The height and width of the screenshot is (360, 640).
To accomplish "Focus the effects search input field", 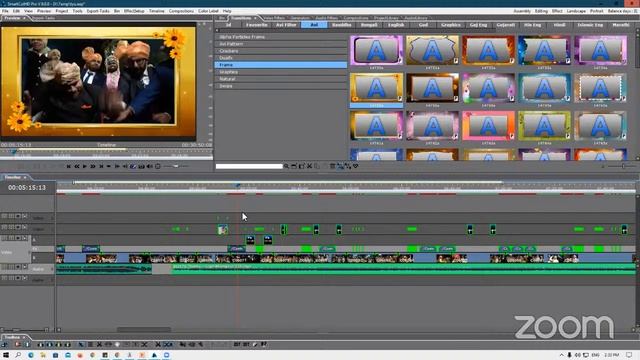I will pos(249,166).
